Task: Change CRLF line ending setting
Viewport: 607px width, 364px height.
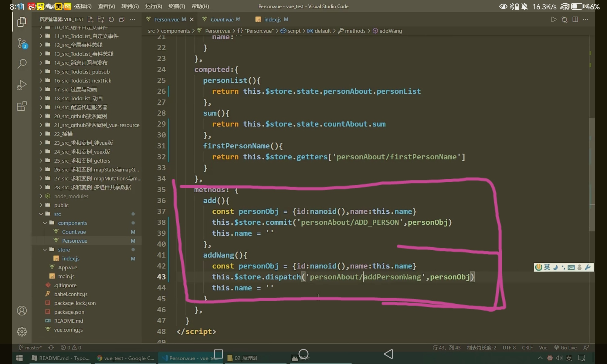Action: coord(527,348)
